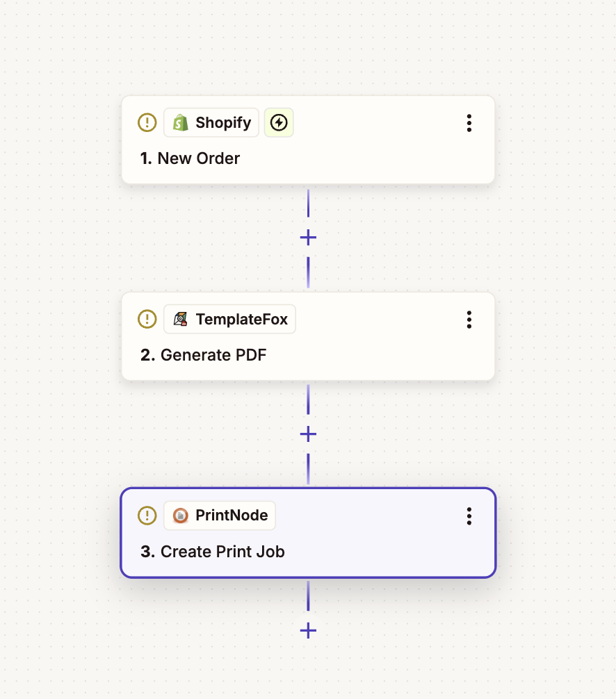Viewport: 616px width, 699px height.
Task: Open three-dot menu on Create Print Job step
Action: coord(469,516)
